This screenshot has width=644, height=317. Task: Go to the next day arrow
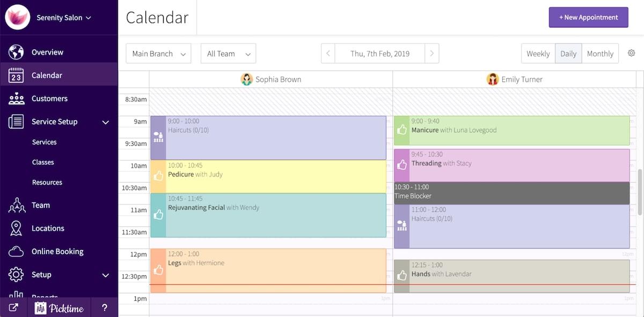tap(432, 54)
